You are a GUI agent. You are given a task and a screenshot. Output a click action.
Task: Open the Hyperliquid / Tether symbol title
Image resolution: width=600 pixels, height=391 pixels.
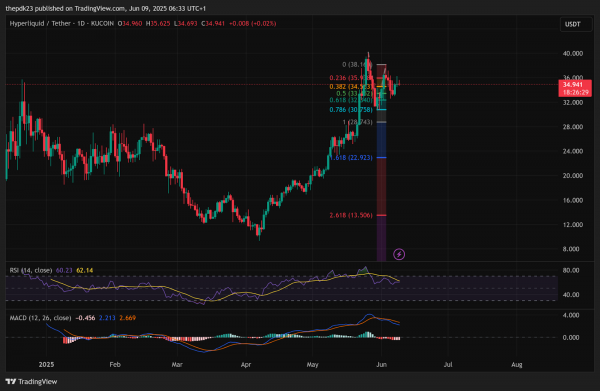pos(62,23)
